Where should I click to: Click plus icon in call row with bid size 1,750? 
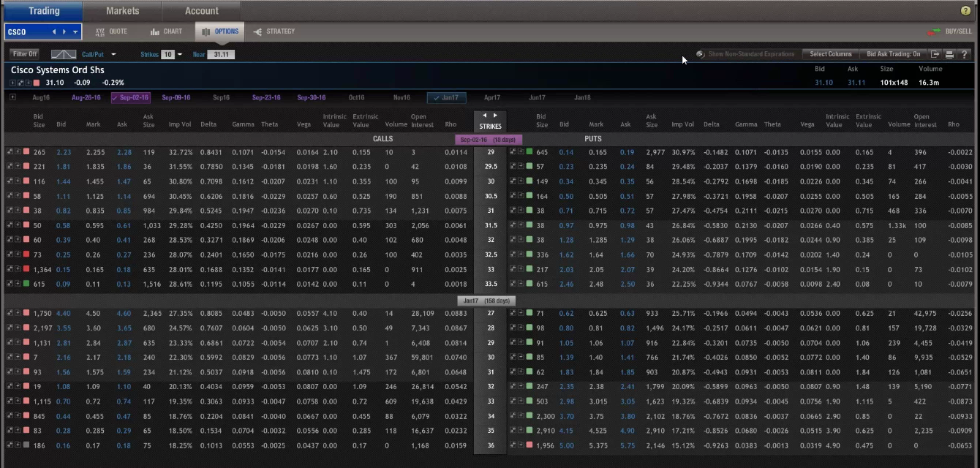18,313
